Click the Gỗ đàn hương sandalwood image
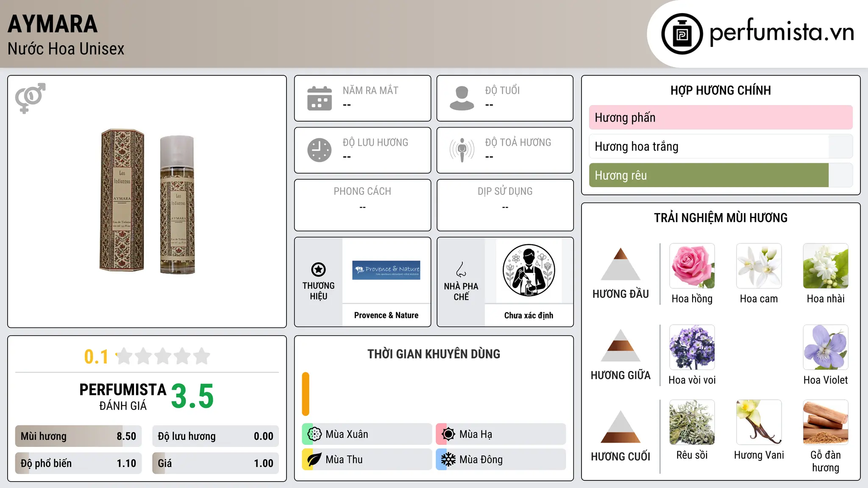 pos(826,422)
